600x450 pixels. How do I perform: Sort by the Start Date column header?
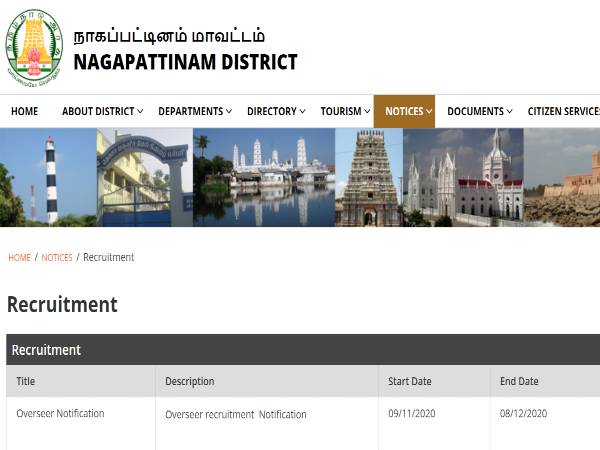(x=410, y=381)
